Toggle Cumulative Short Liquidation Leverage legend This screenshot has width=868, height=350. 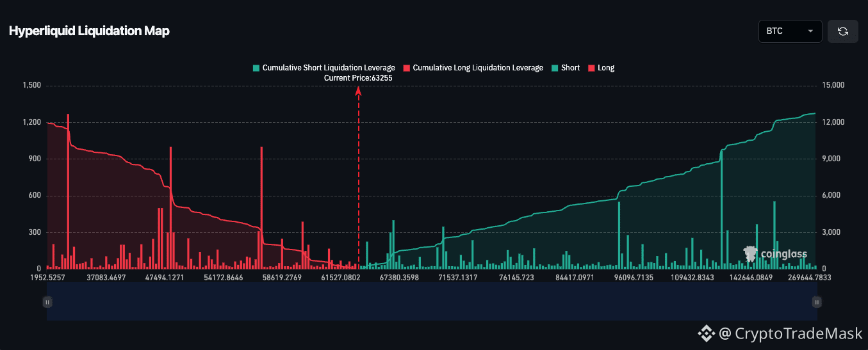coord(323,68)
